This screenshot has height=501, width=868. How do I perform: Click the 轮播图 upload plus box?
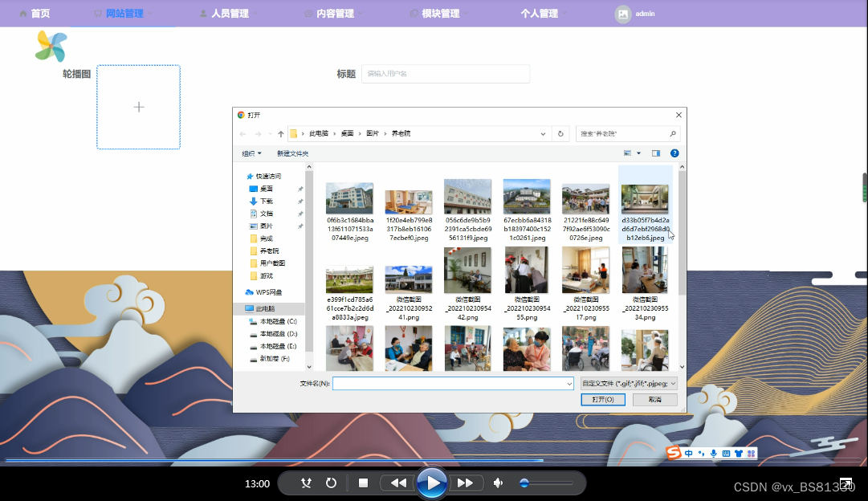coord(138,107)
